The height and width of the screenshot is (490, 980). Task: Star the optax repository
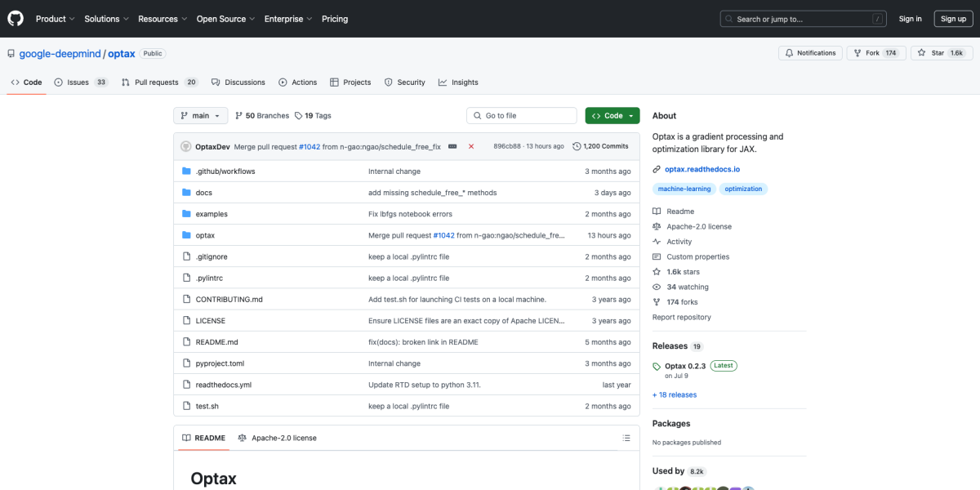pyautogui.click(x=941, y=53)
